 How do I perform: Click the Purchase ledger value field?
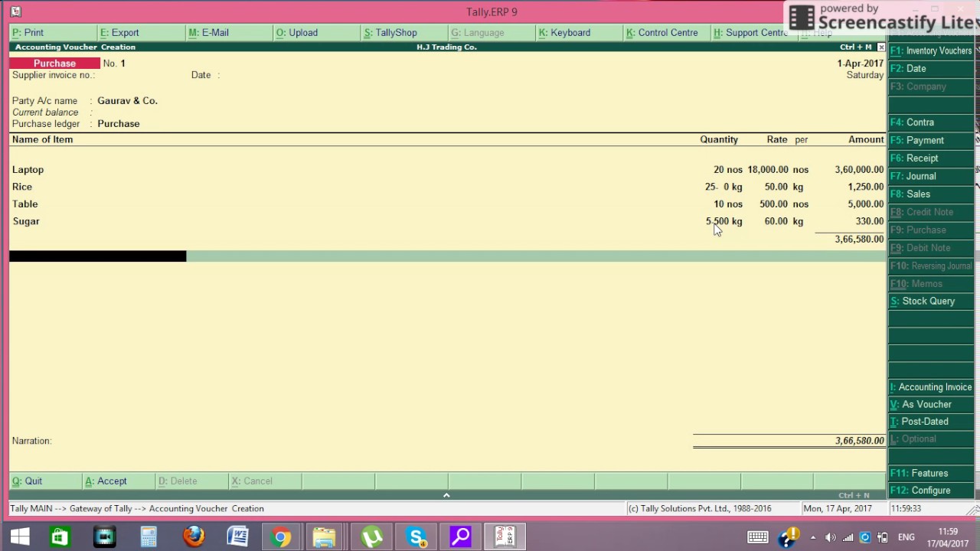(x=119, y=124)
